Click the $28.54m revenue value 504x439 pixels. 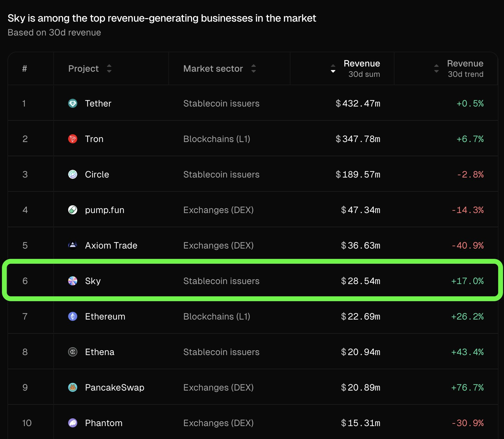[361, 281]
